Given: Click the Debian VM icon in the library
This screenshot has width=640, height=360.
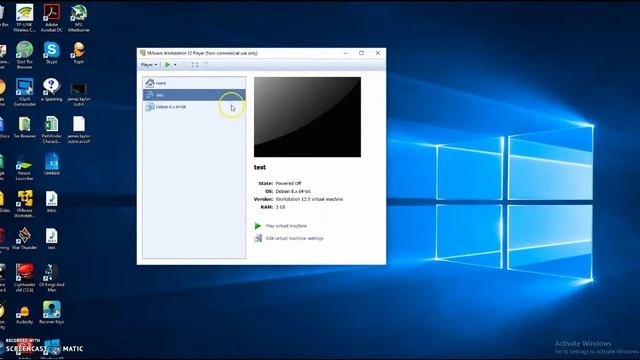Looking at the screenshot, I should point(150,107).
